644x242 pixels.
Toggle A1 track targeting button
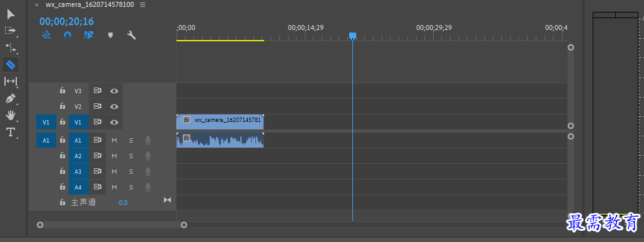click(78, 140)
